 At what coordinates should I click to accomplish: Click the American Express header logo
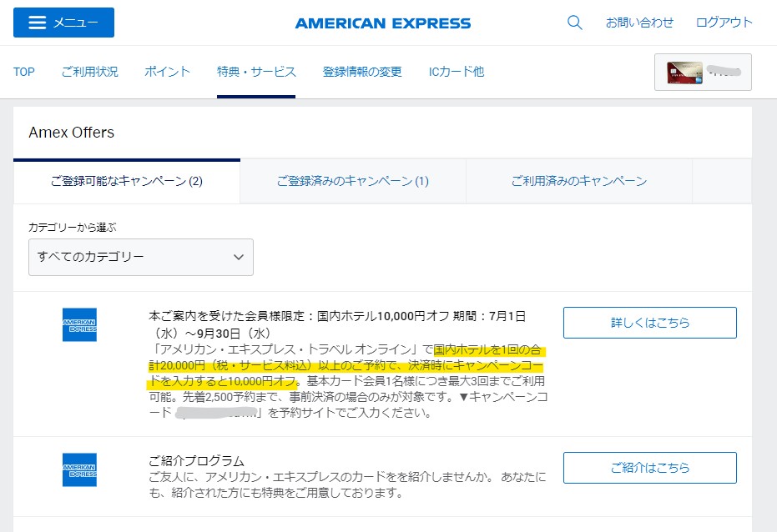click(382, 23)
